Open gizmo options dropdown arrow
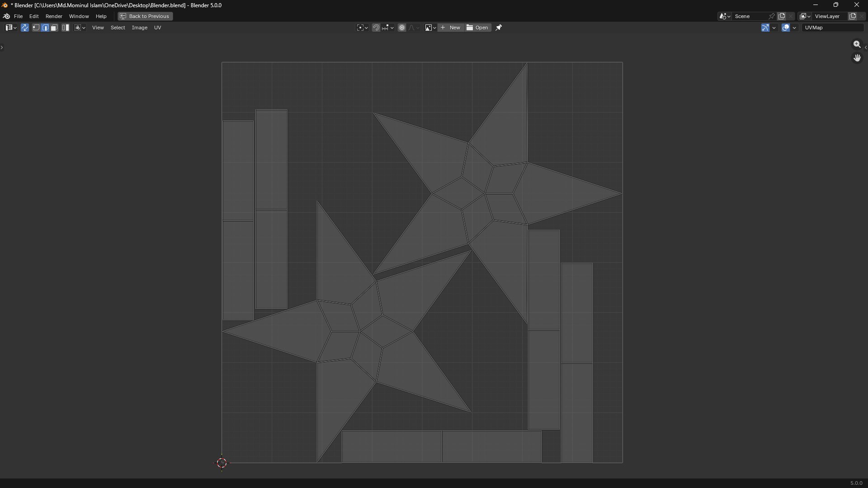This screenshot has width=868, height=488. 774,28
